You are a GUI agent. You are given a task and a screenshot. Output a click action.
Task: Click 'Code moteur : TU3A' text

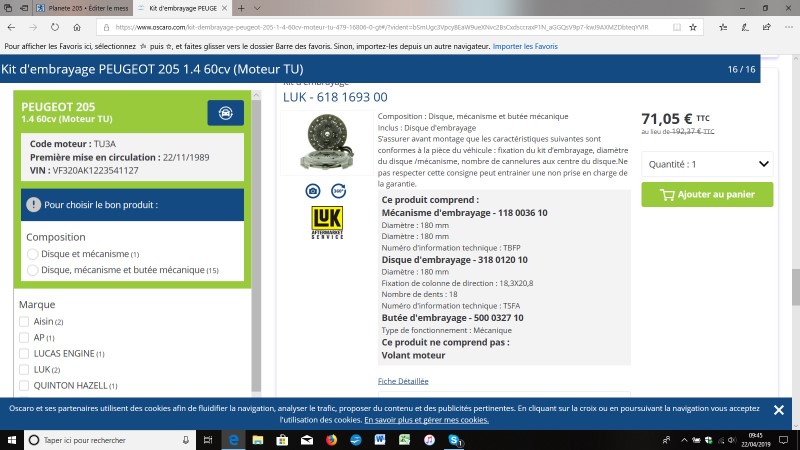click(x=72, y=144)
